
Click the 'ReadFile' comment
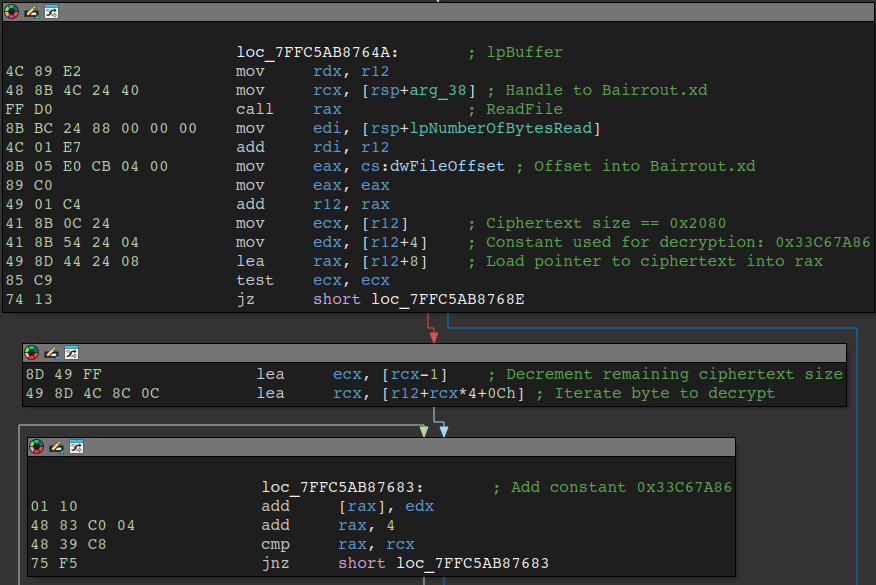tap(515, 110)
